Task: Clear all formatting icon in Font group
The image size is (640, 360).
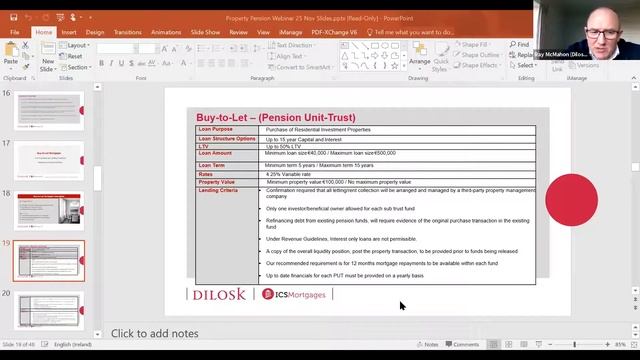Action: click(x=188, y=49)
